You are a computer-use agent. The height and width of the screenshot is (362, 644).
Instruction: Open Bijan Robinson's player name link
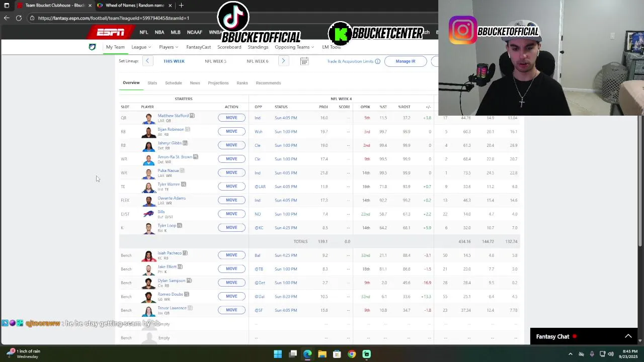point(171,129)
